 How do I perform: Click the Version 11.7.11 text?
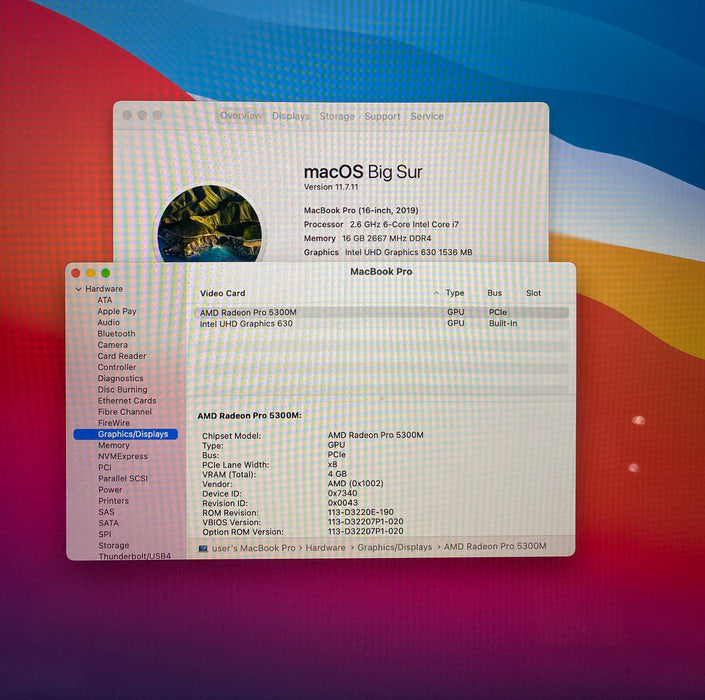tap(331, 187)
